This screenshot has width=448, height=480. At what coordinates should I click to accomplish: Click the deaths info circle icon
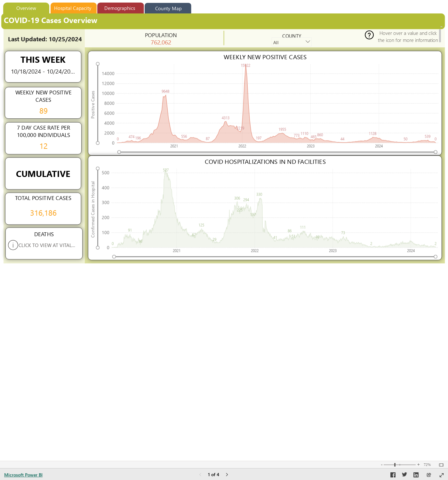pos(13,245)
